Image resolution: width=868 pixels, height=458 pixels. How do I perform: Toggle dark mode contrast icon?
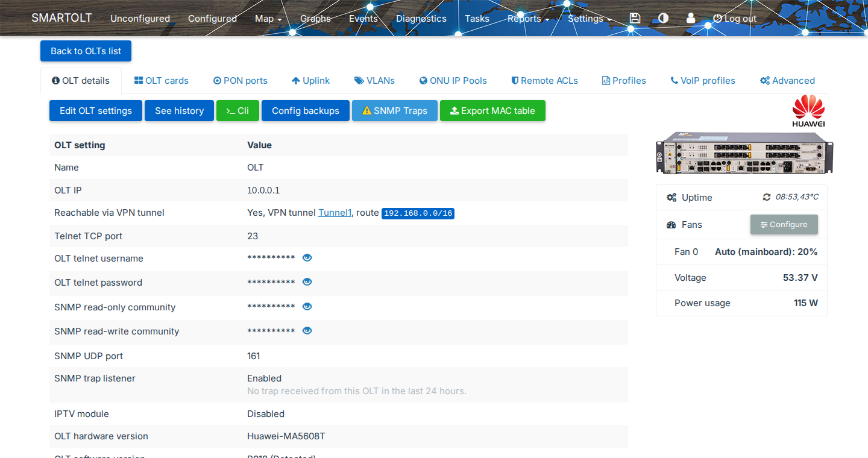[x=663, y=18]
